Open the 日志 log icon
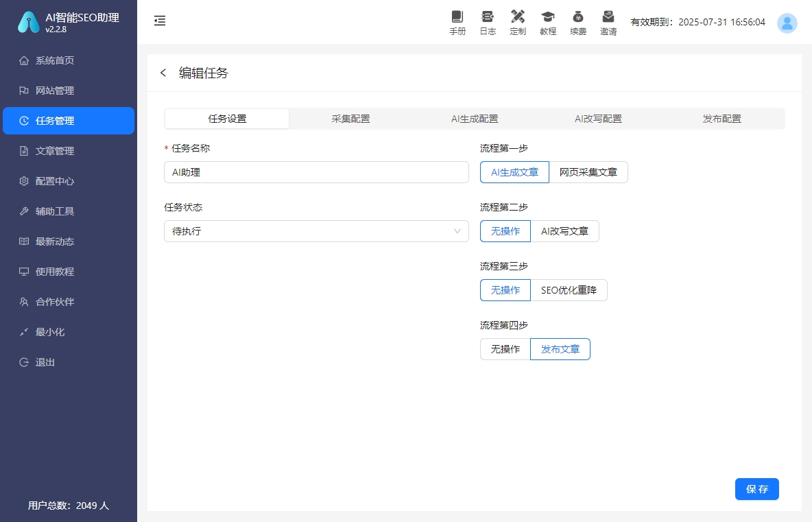This screenshot has width=812, height=522. click(488, 23)
